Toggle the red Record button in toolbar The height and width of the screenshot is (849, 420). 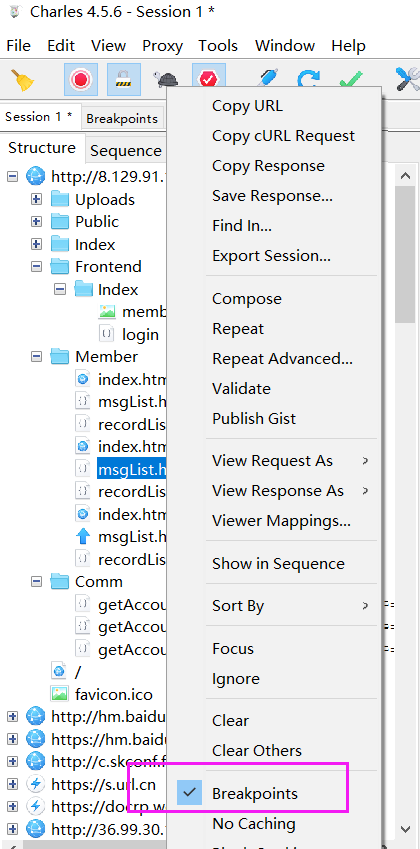point(81,80)
